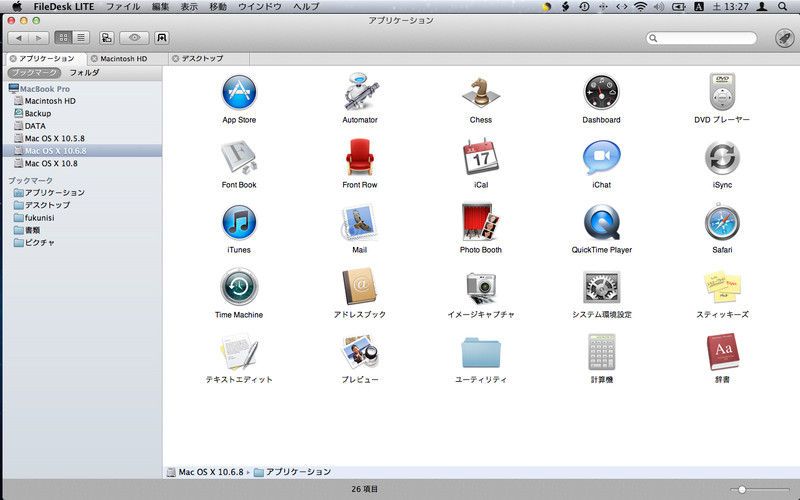Click the Chess application icon
The image size is (800, 500).
(x=480, y=93)
